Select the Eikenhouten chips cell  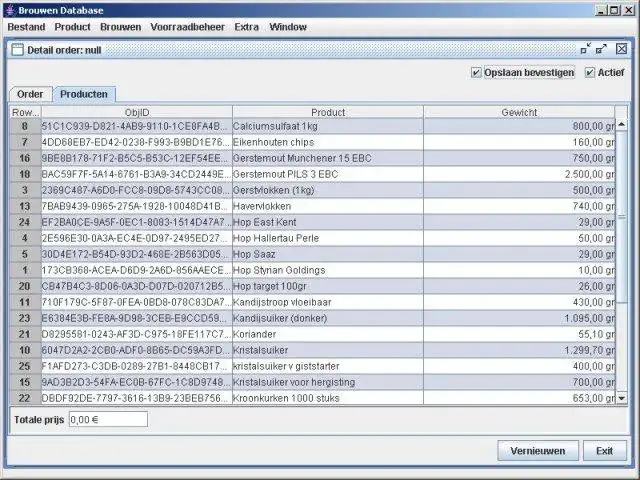click(328, 142)
